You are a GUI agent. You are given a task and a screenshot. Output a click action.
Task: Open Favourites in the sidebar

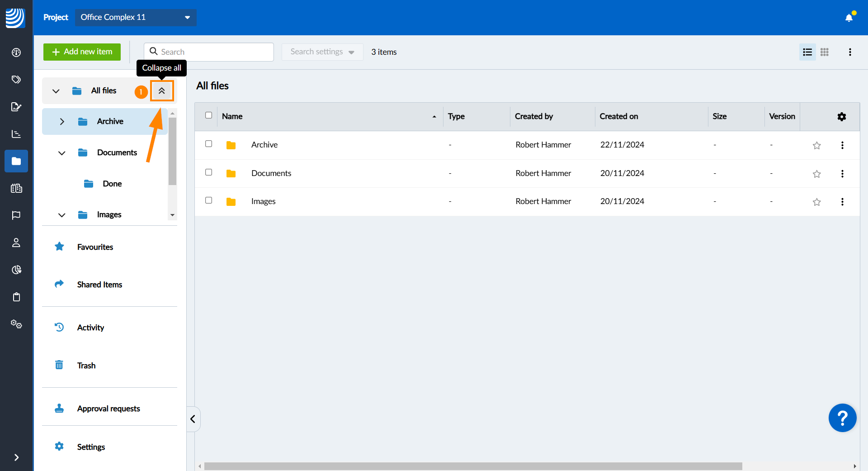pyautogui.click(x=95, y=247)
